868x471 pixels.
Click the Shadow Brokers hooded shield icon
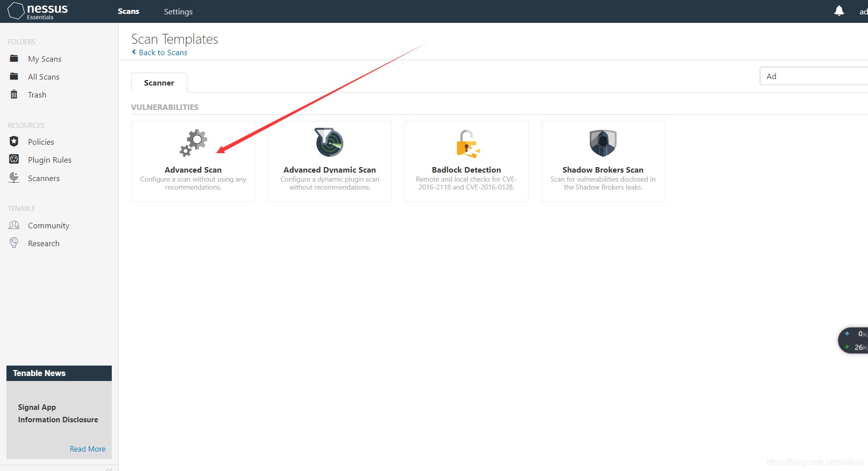[603, 143]
